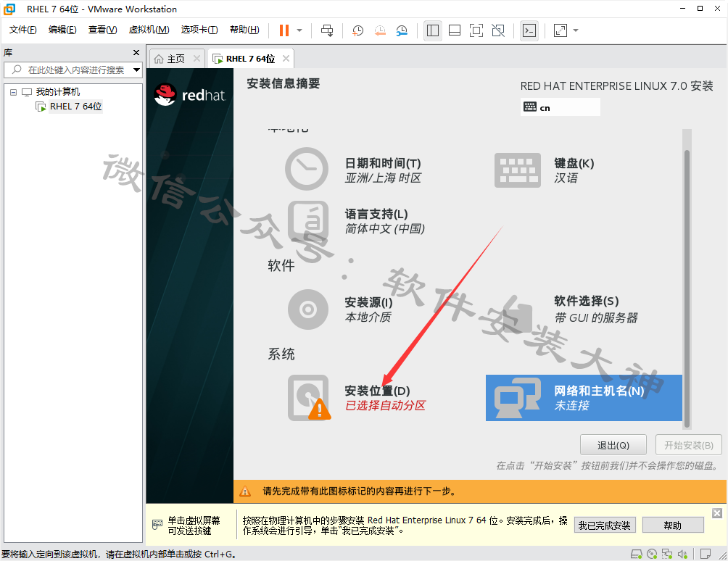Open the console view
This screenshot has width=728, height=561.
click(529, 30)
